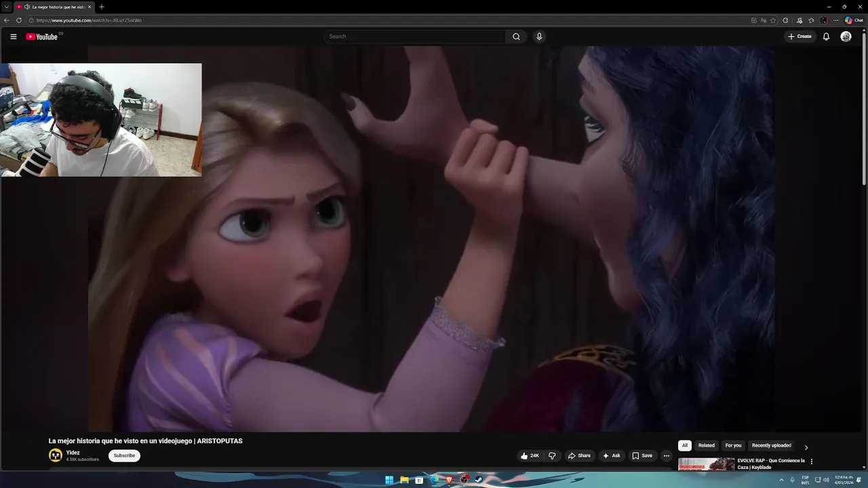The height and width of the screenshot is (488, 868).
Task: Dislike the video
Action: coord(552,455)
